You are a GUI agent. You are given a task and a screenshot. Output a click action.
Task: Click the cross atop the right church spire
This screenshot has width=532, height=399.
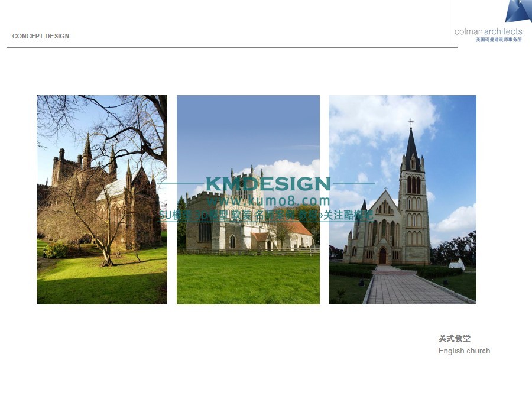tap(410, 123)
